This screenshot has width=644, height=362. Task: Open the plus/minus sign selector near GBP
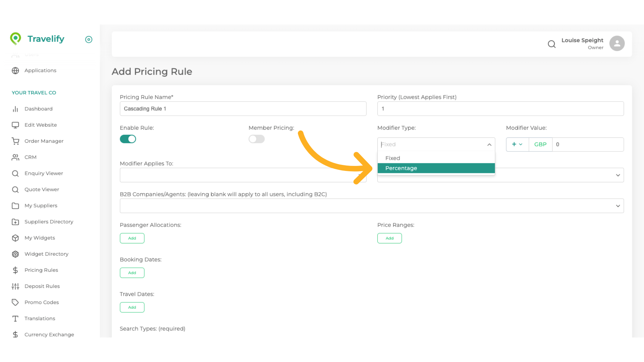coord(517,144)
